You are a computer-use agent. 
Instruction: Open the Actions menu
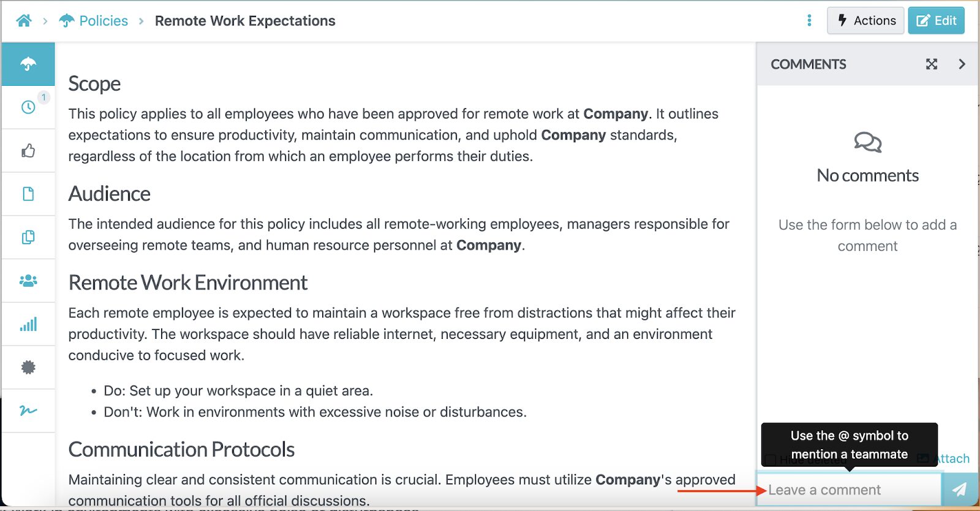click(x=865, y=20)
